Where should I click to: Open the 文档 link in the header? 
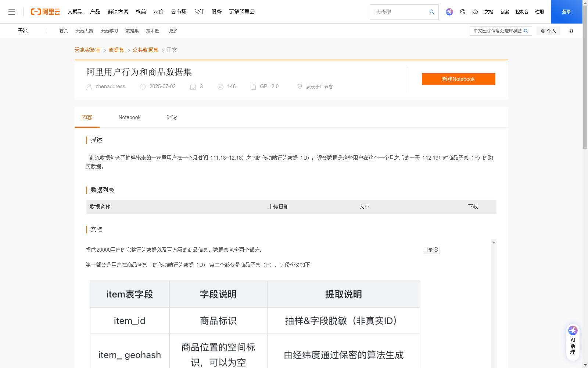pos(489,12)
